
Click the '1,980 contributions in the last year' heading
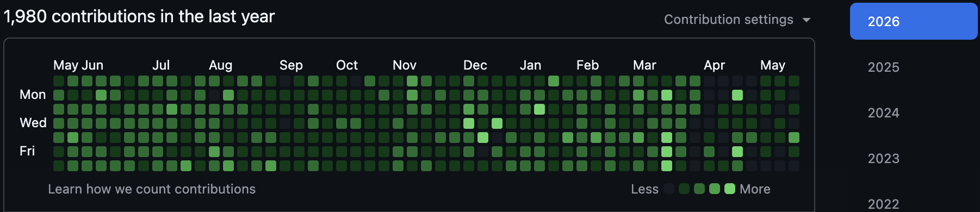point(139,16)
